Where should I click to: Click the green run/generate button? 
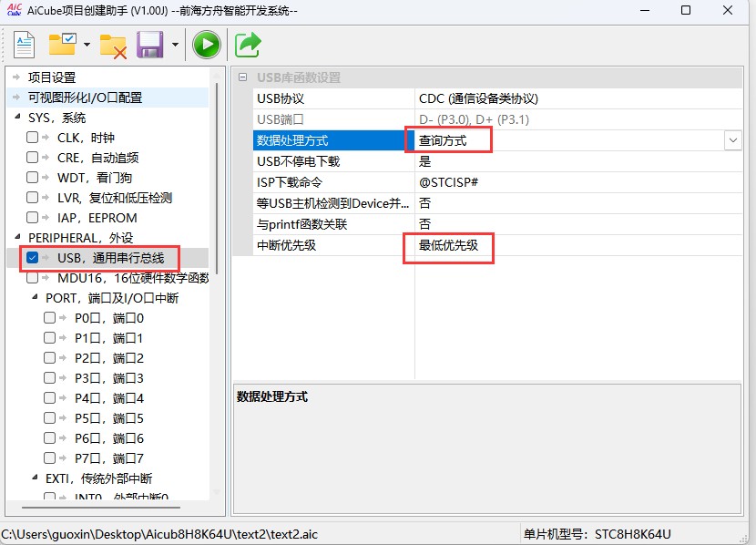(207, 45)
